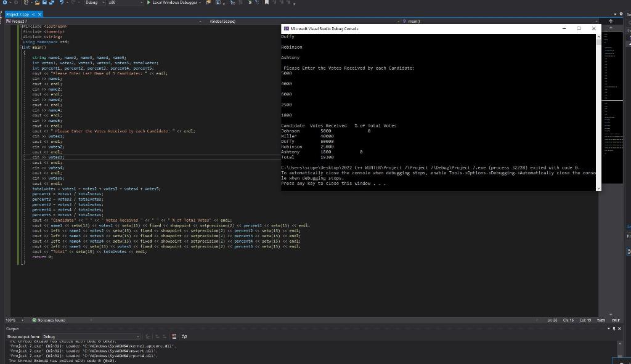
Task: Toggle word wrap in the Output panel
Action: [x=184, y=336]
